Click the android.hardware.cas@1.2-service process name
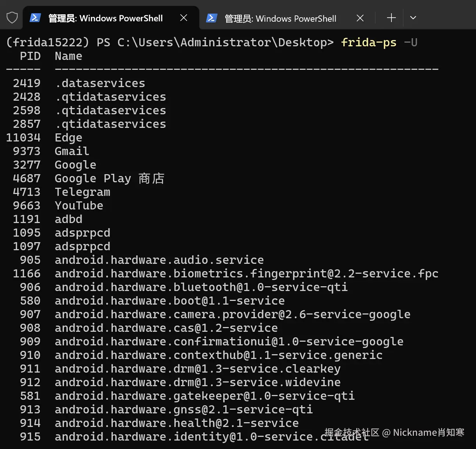The height and width of the screenshot is (449, 476). [166, 328]
